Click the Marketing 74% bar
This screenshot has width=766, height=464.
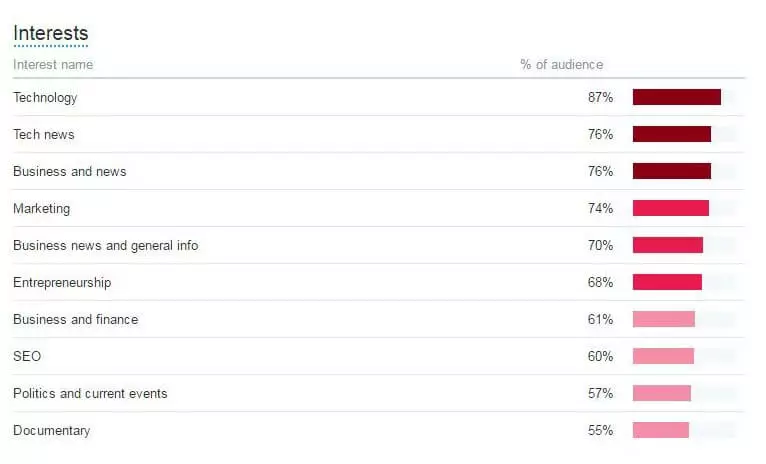[670, 208]
